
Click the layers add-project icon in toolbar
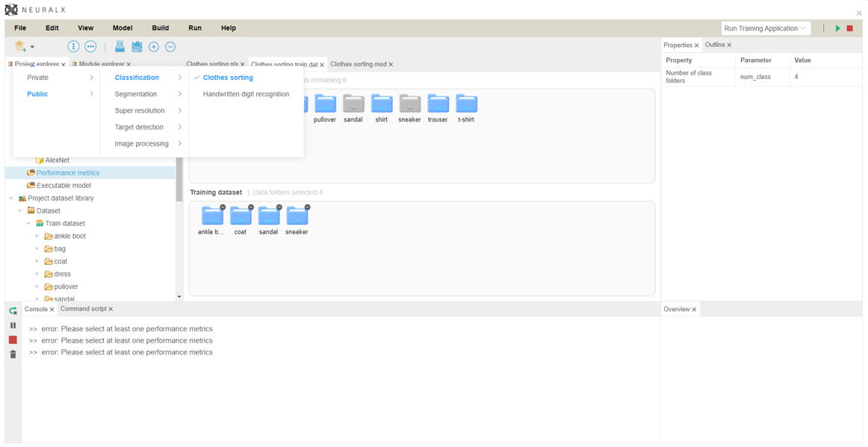tap(20, 47)
